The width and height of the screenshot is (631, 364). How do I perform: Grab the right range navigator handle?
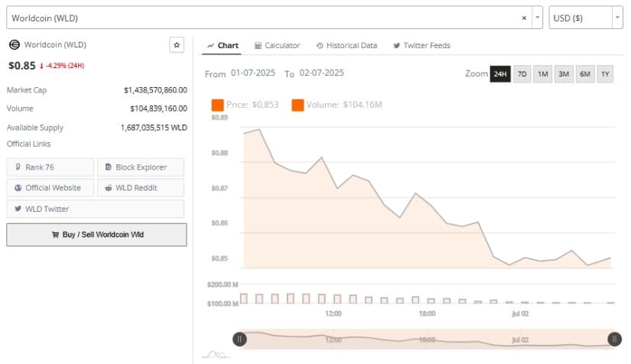(614, 339)
